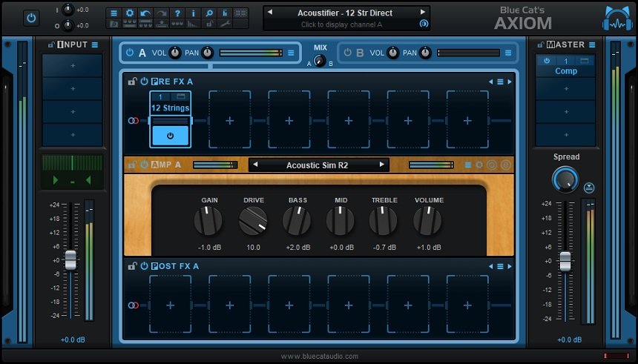Click channel A VOL knob
The height and width of the screenshot is (364, 638).
(174, 53)
